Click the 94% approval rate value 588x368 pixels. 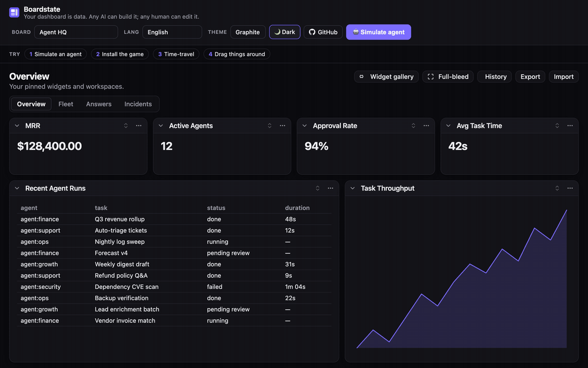click(x=316, y=146)
